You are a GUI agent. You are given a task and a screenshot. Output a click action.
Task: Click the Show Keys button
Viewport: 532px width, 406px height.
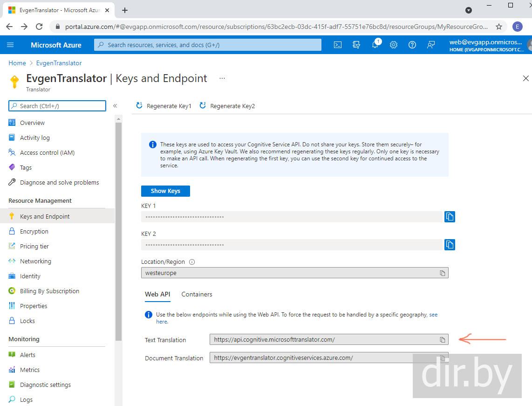tap(165, 191)
